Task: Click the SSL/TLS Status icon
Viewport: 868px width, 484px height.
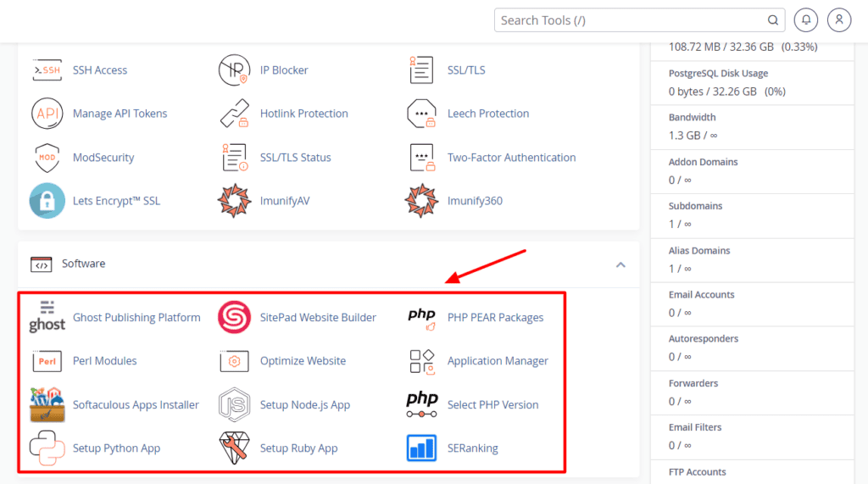Action: point(234,158)
